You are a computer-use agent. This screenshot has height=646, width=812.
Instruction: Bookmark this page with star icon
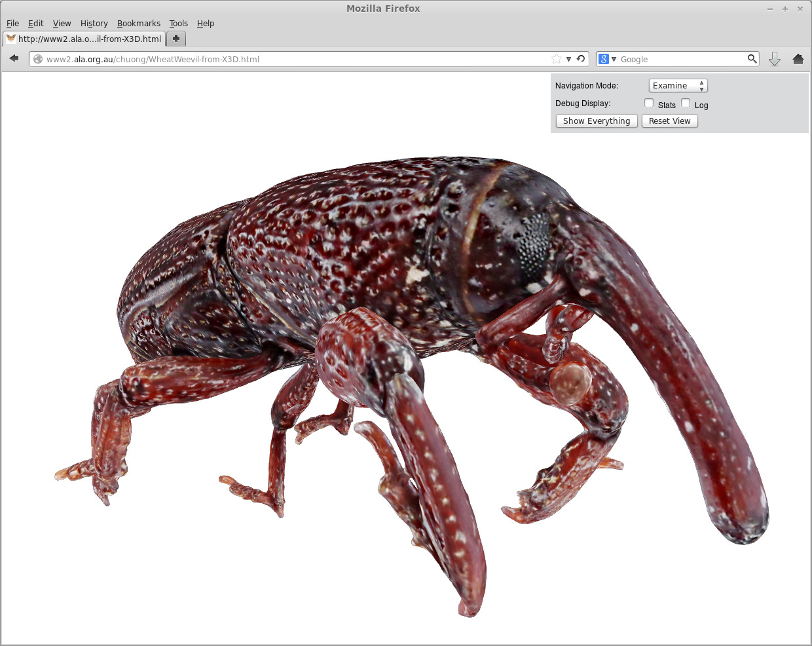pyautogui.click(x=557, y=59)
